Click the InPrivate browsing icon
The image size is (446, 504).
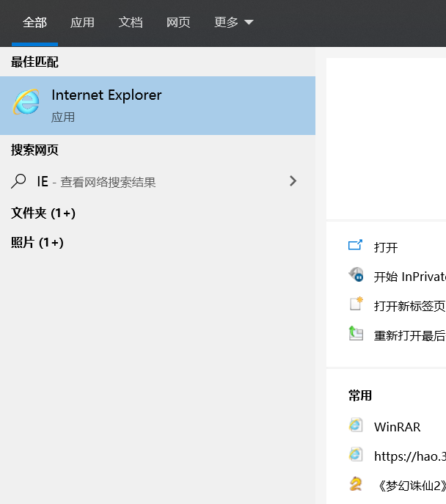click(x=356, y=276)
